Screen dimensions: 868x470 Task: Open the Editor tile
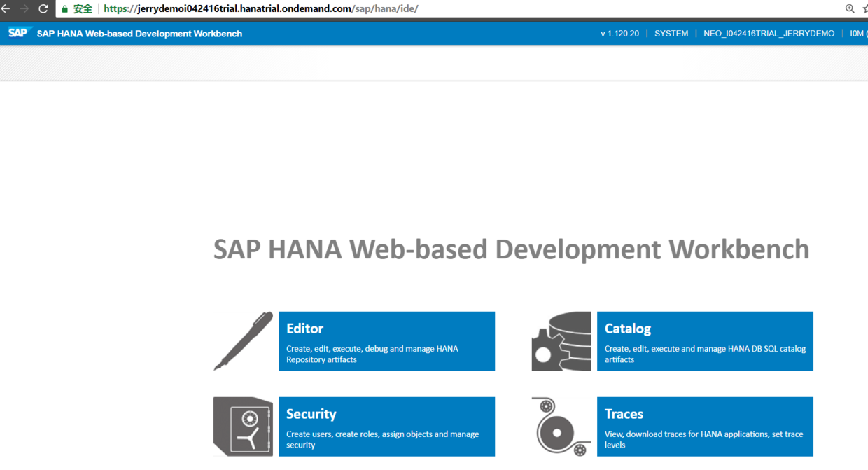point(386,341)
